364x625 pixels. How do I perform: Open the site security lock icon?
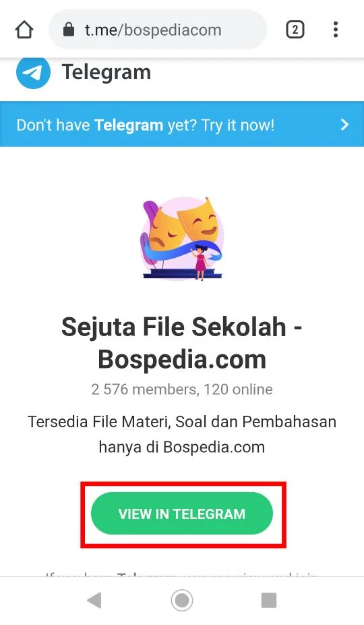coord(69,30)
